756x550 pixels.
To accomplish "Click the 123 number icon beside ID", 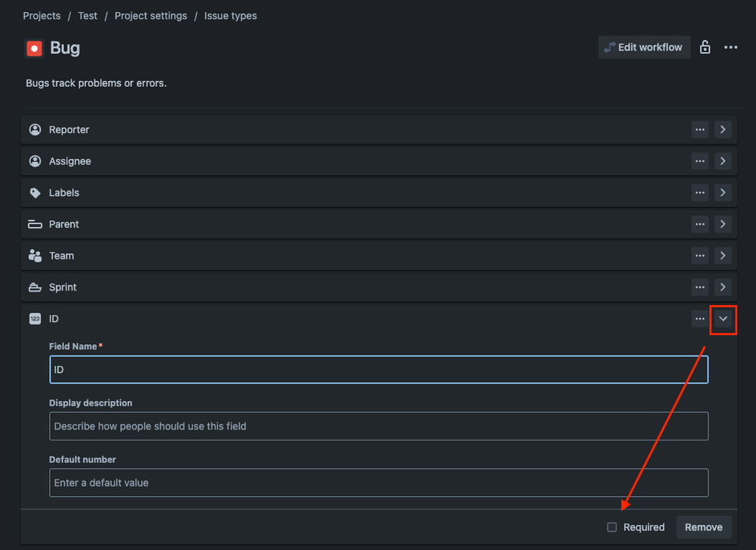I will coord(35,319).
